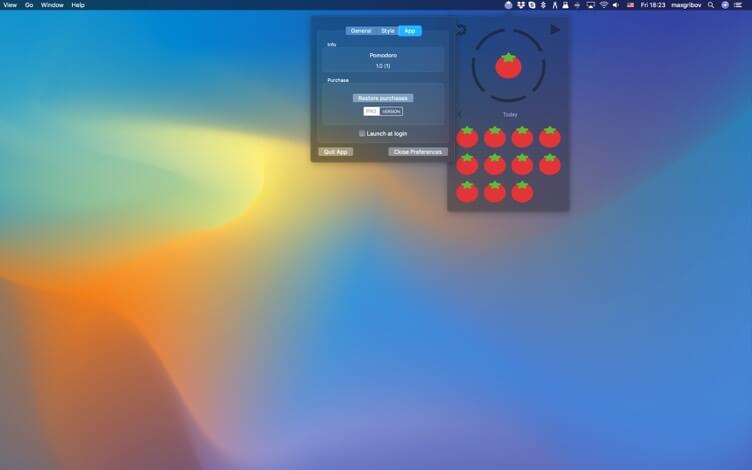Viewport: 752px width, 470px height.
Task: Open the maxgribov user menu
Action: pyautogui.click(x=686, y=5)
